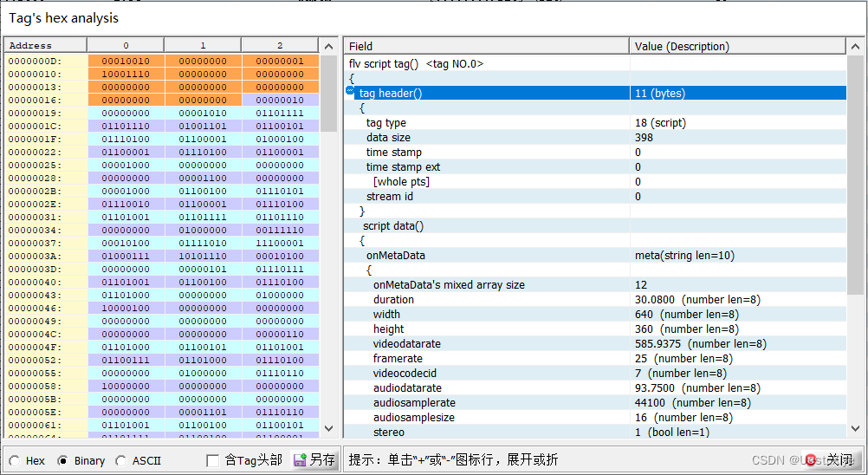Select the script data() row
The width and height of the screenshot is (868, 475).
point(596,226)
